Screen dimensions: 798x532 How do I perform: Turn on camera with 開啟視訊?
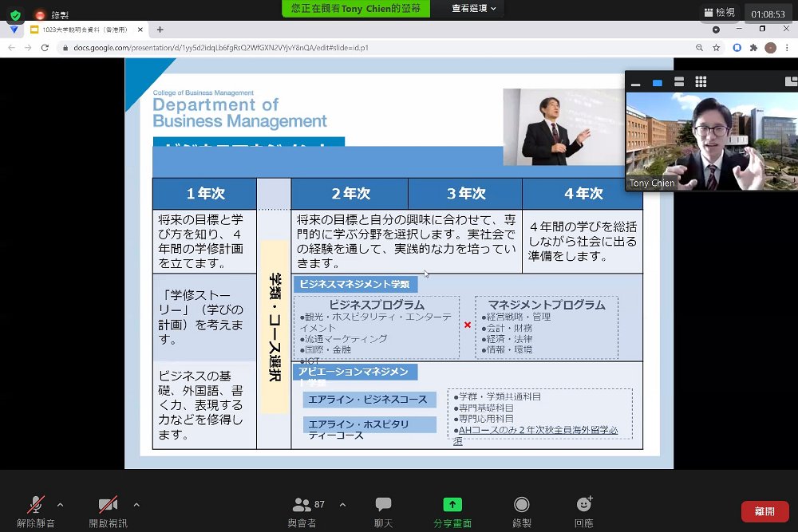pyautogui.click(x=108, y=511)
